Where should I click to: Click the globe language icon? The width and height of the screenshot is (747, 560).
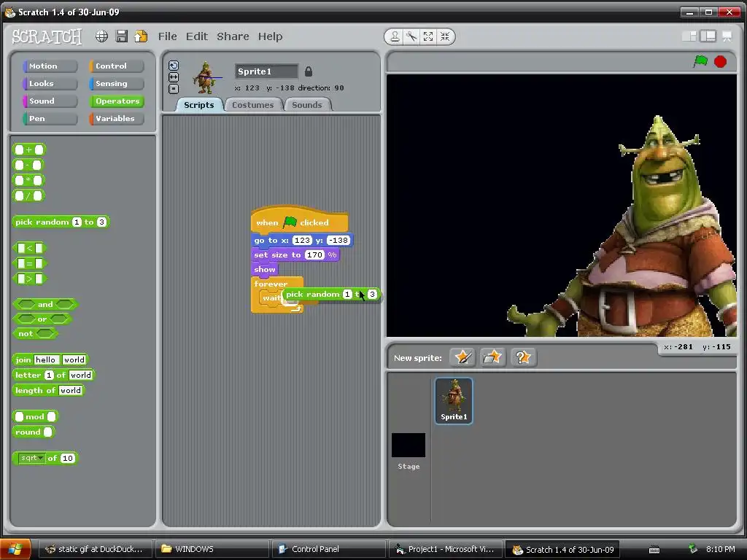point(101,36)
